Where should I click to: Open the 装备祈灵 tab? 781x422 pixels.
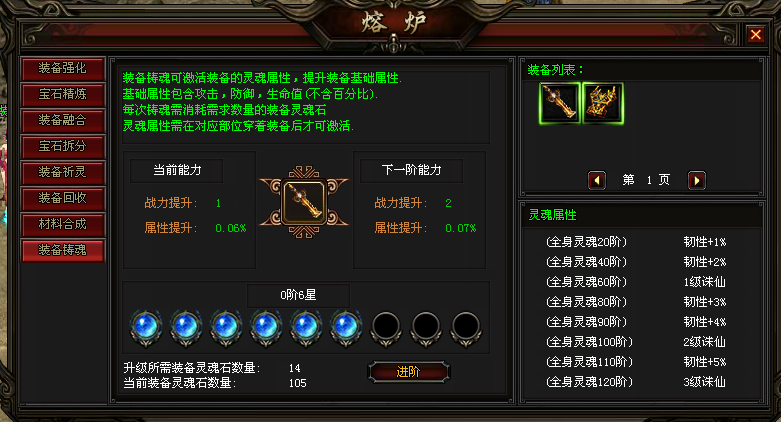[63, 172]
